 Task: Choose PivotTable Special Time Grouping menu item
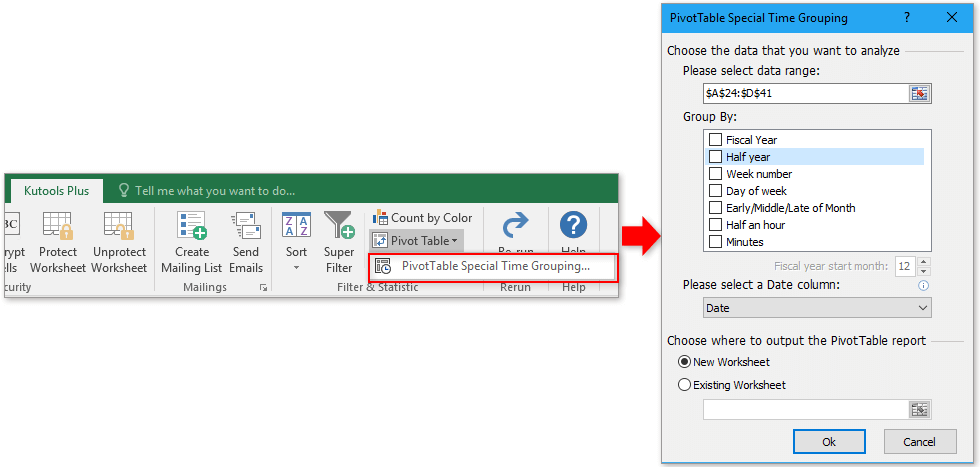pos(493,266)
